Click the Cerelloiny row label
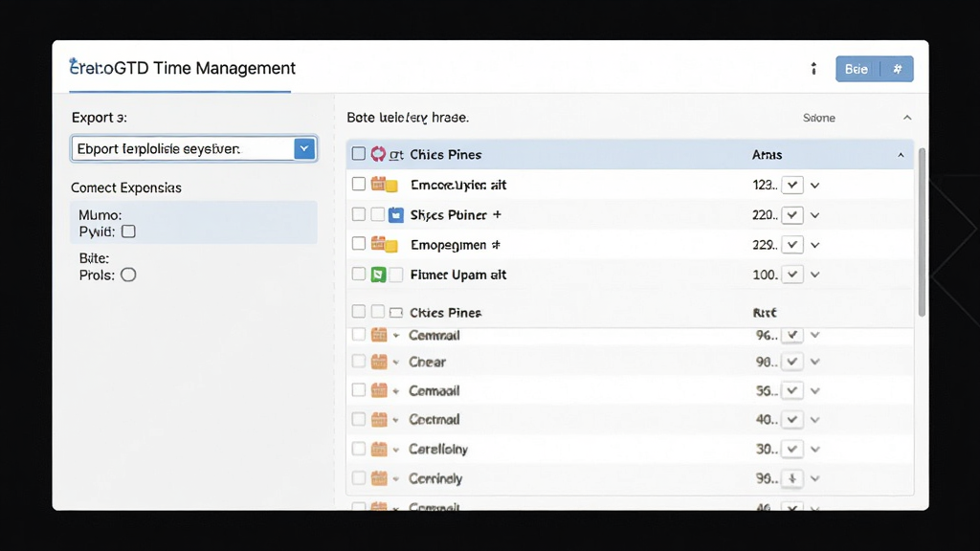The image size is (980, 551). 438,450
